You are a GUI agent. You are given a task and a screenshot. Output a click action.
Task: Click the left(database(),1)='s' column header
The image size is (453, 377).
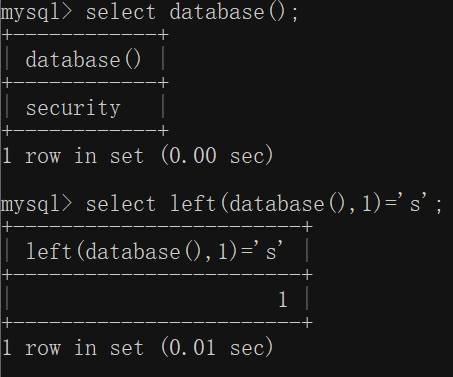tap(155, 251)
